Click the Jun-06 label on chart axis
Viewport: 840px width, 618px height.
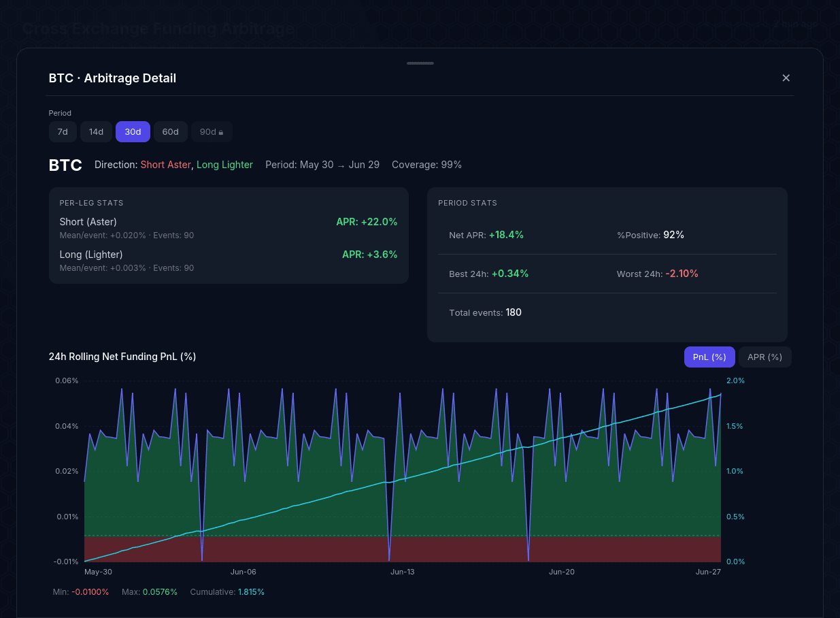point(243,572)
